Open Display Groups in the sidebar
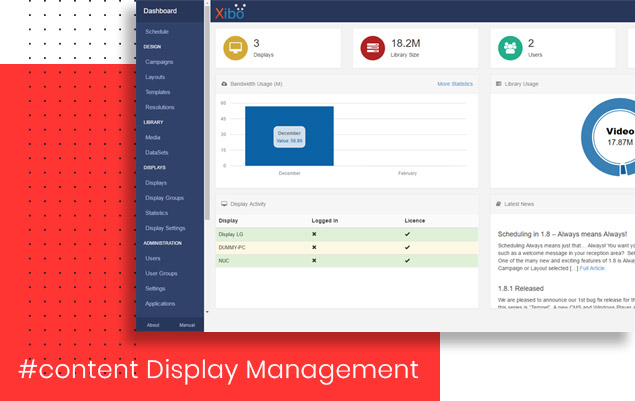This screenshot has width=635, height=401. (164, 198)
